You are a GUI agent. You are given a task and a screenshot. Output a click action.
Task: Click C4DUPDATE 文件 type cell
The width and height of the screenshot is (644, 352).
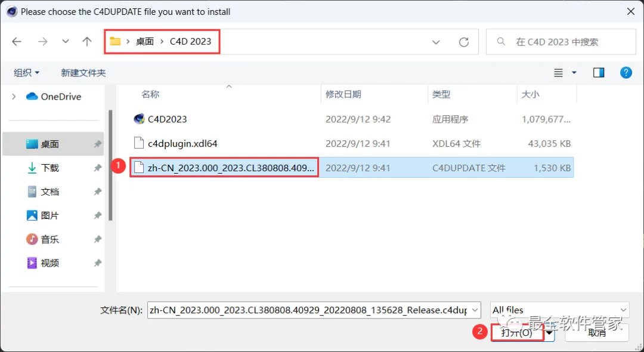tap(469, 168)
